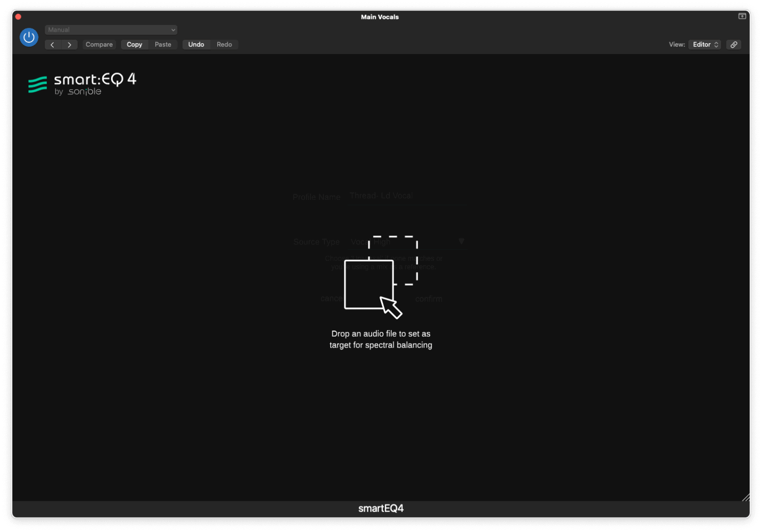Click the smart:EQ 4 logo text
Viewport: 762px width, 532px height.
coord(95,79)
